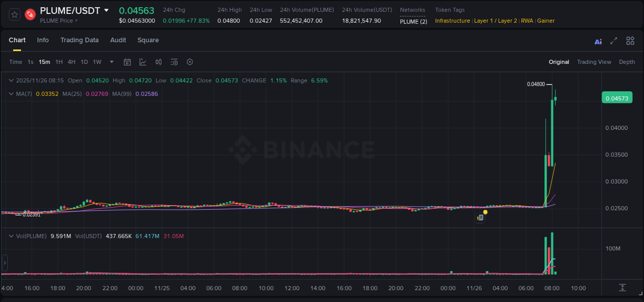Expand the chart to fullscreen
644x302 pixels.
(x=614, y=41)
